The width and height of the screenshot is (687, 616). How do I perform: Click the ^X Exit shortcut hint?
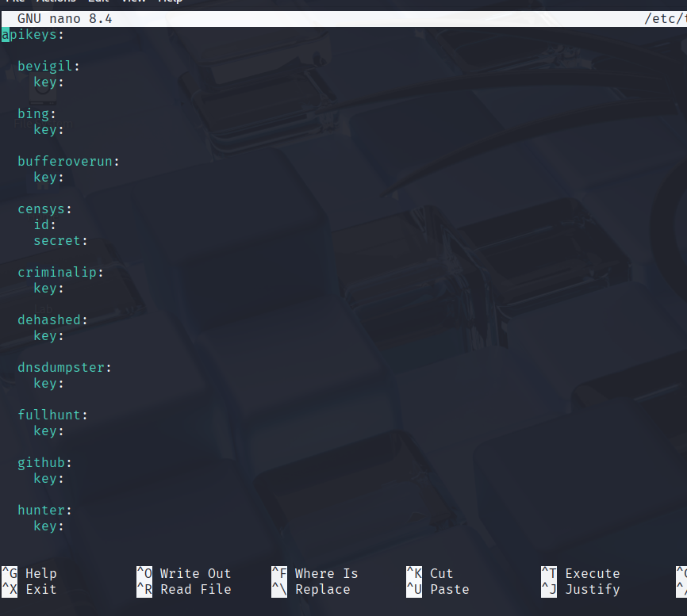coord(29,589)
